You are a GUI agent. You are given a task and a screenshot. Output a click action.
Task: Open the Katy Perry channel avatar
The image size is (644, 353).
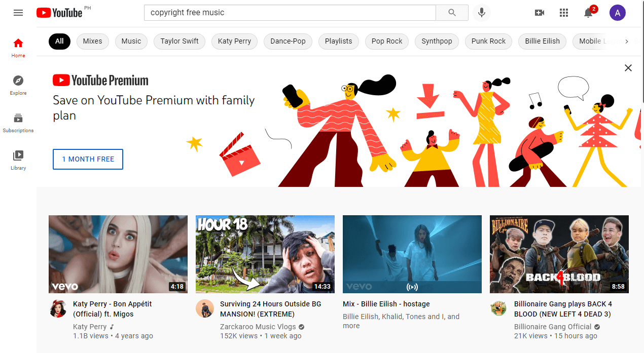click(x=58, y=308)
